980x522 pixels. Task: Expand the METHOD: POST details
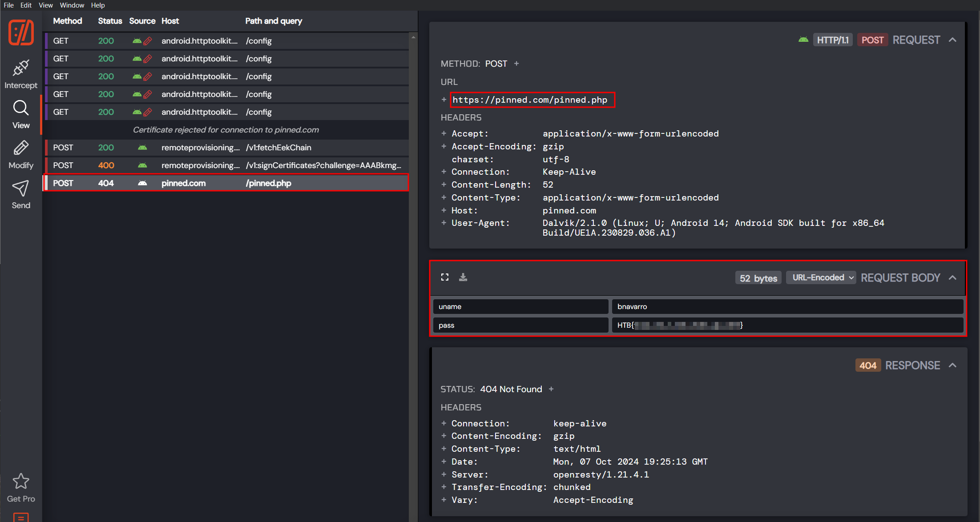click(x=516, y=64)
